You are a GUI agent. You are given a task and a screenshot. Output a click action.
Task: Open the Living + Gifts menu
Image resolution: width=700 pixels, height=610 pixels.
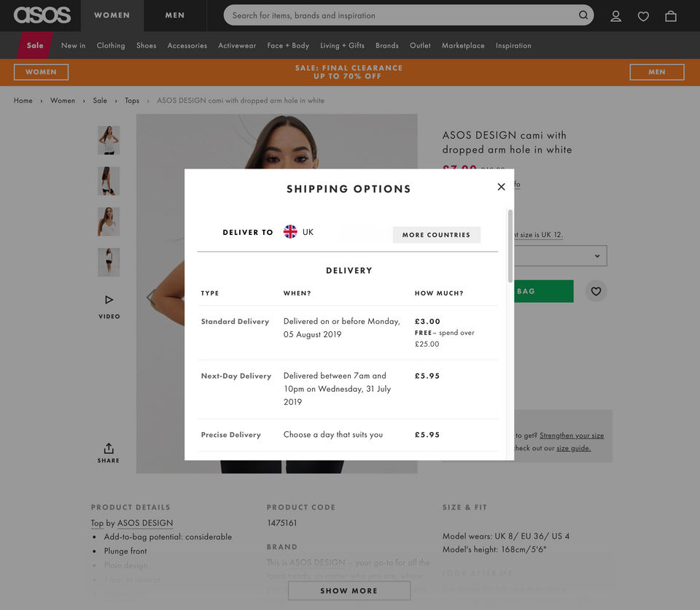343,45
